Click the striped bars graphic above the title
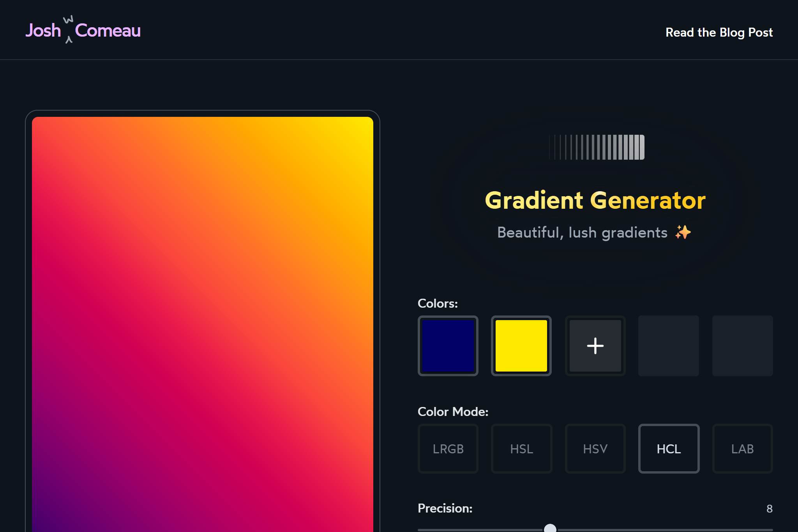 pyautogui.click(x=596, y=147)
